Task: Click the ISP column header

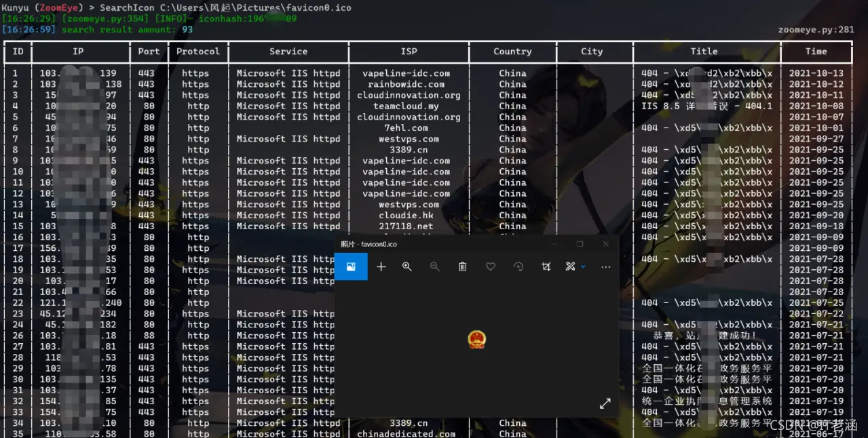Action: (409, 52)
